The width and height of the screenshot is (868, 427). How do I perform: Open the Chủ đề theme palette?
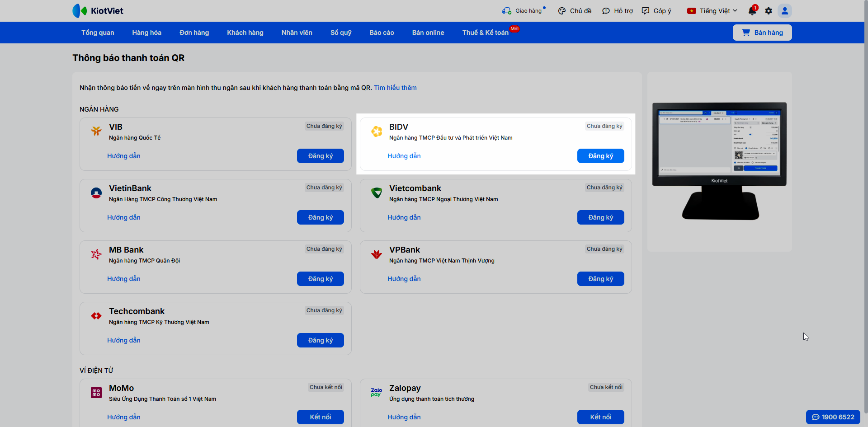coord(562,11)
